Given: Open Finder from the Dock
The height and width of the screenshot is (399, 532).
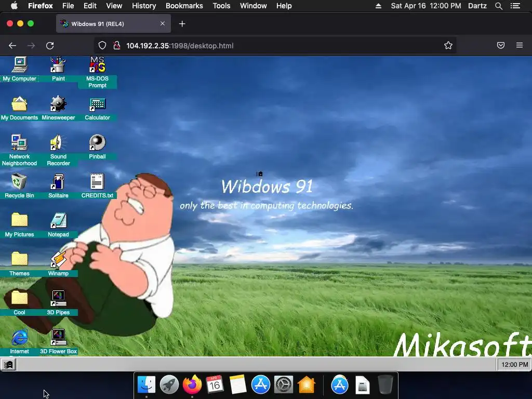Looking at the screenshot, I should click(147, 384).
